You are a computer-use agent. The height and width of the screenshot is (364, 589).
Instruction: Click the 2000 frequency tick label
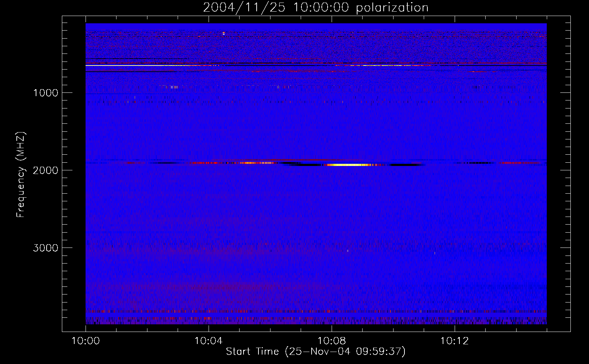pyautogui.click(x=46, y=170)
